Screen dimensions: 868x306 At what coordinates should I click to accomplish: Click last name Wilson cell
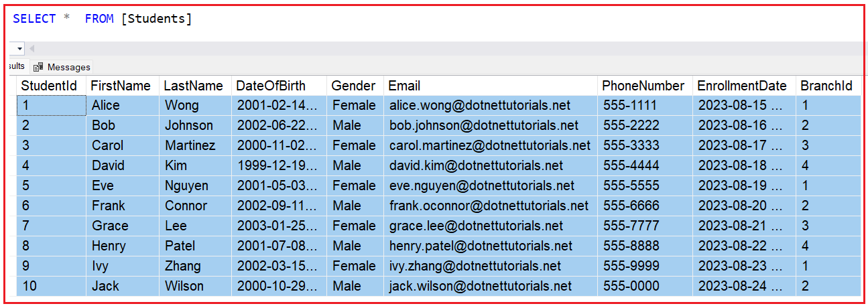195,286
